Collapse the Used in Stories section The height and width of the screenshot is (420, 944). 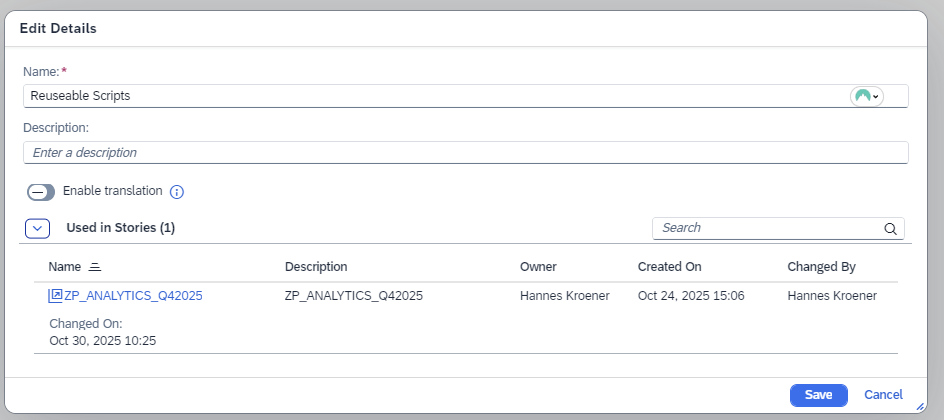[x=37, y=228]
